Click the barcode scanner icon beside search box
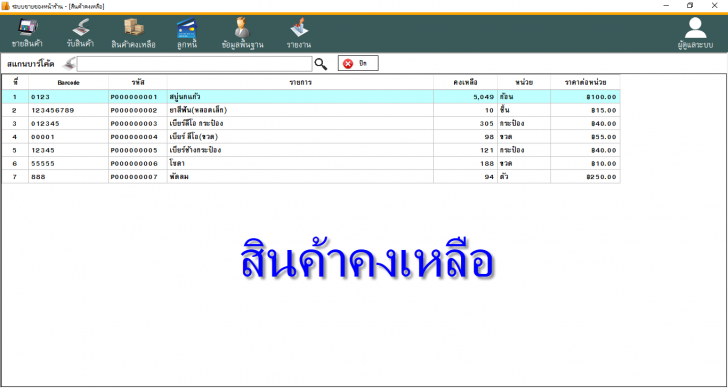 click(x=70, y=64)
